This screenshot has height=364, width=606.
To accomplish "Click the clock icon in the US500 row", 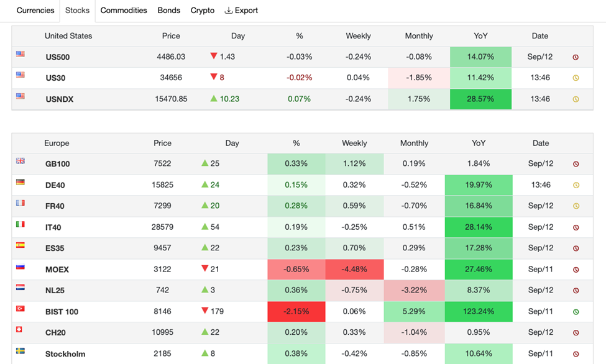I will click(x=576, y=57).
